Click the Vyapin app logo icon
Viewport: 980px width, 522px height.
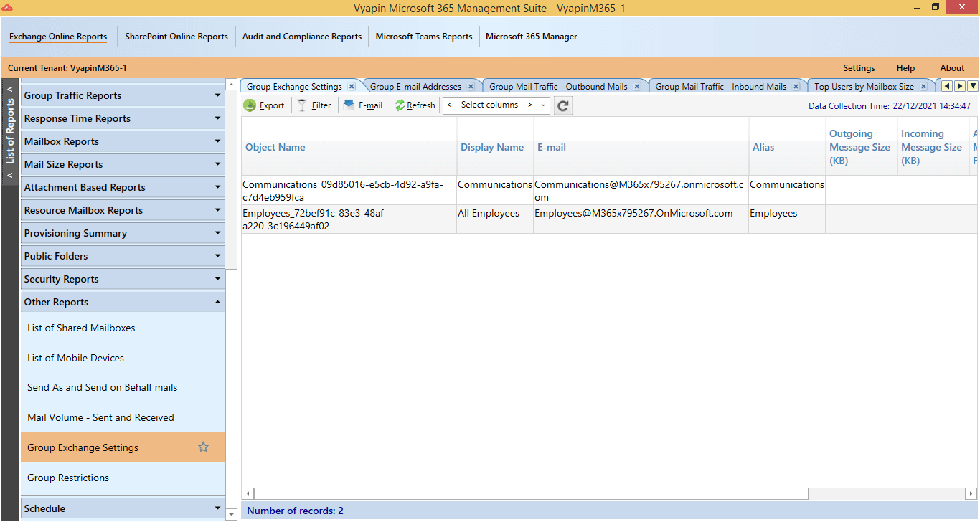8,7
